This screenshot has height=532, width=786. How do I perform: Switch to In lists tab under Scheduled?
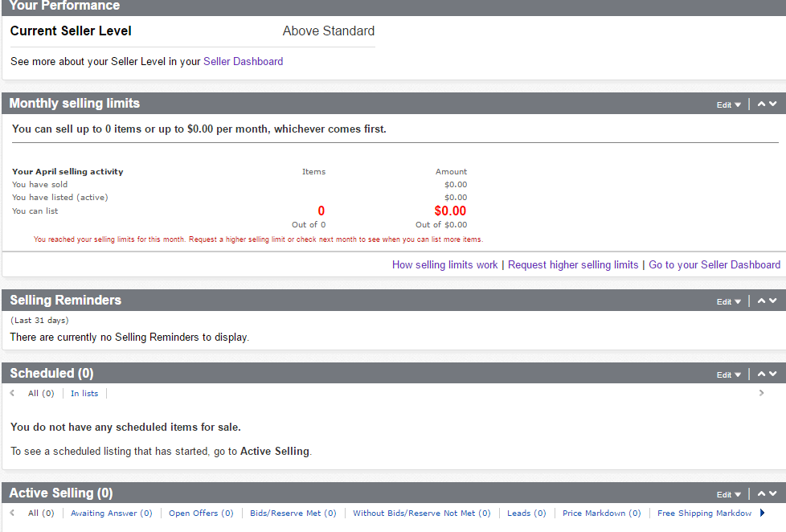click(x=84, y=394)
